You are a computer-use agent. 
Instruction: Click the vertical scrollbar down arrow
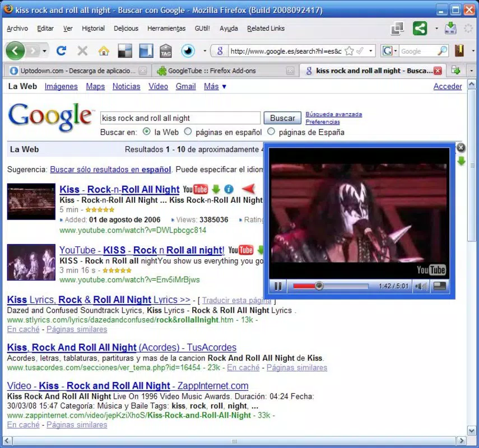pos(471,431)
